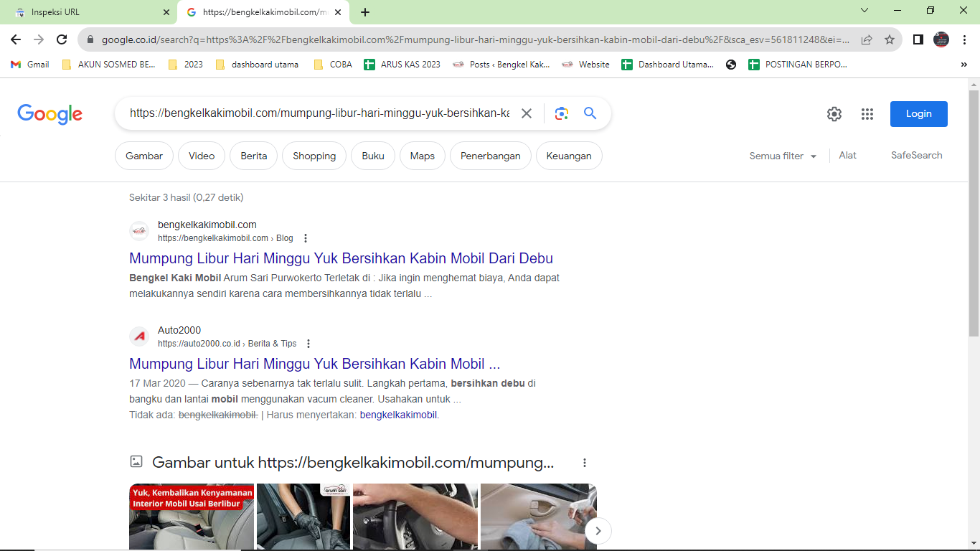This screenshot has width=980, height=551.
Task: Bookmark this page with the star icon
Action: [x=890, y=40]
